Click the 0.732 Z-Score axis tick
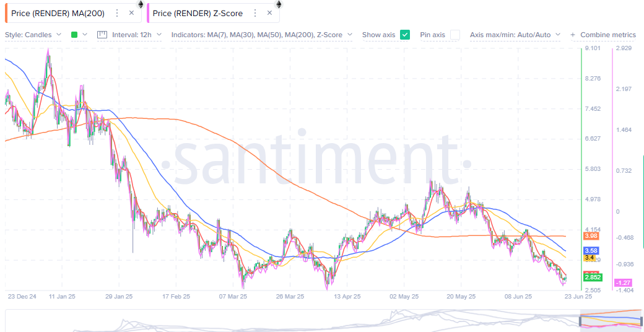 point(623,170)
